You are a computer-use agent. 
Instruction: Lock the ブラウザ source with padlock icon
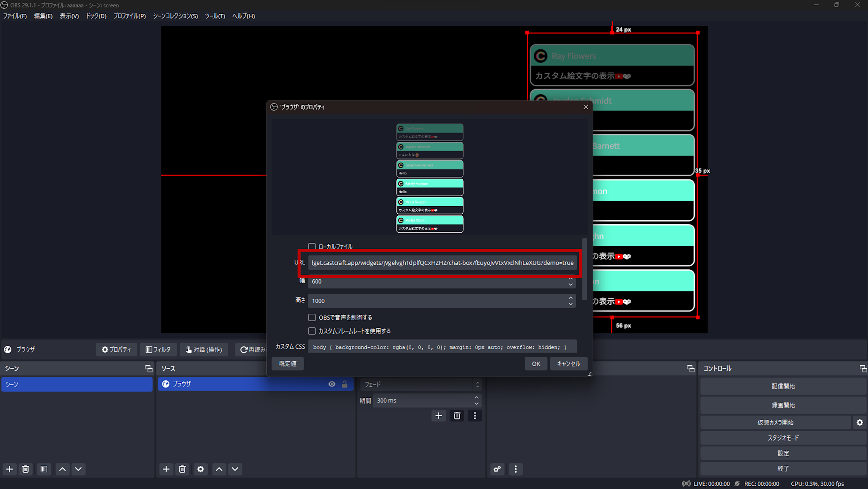pyautogui.click(x=344, y=384)
